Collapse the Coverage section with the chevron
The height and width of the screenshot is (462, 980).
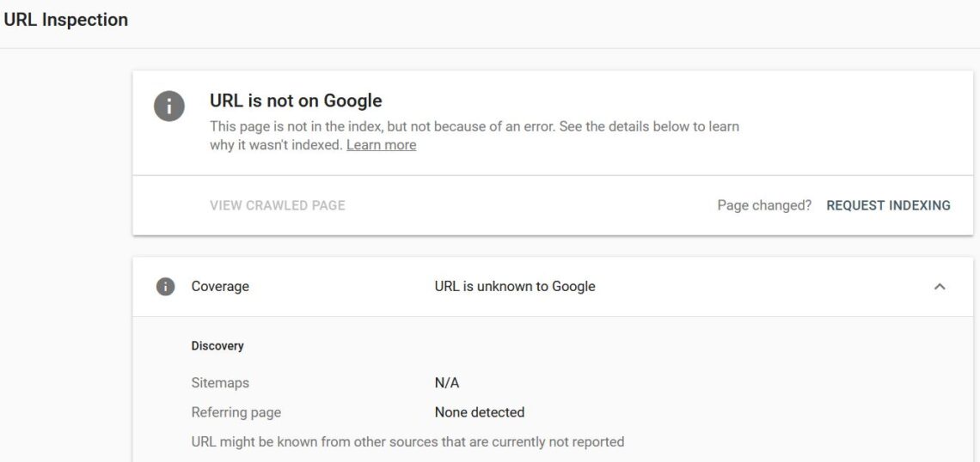939,287
